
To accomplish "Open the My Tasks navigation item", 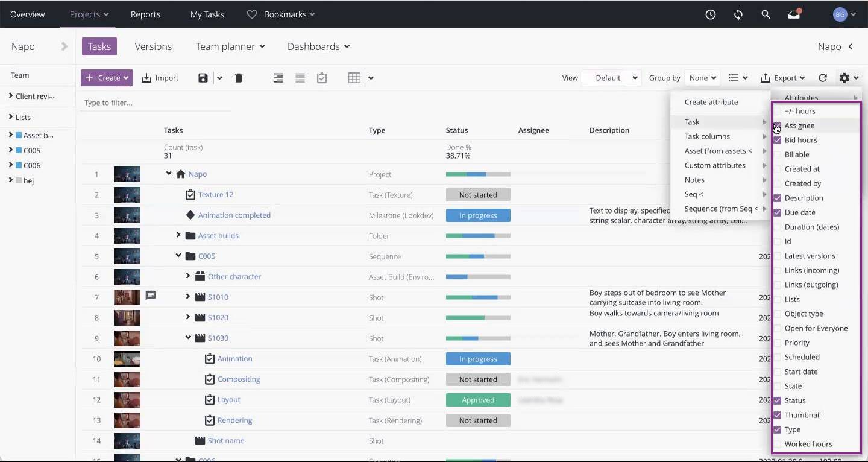I will (x=207, y=14).
